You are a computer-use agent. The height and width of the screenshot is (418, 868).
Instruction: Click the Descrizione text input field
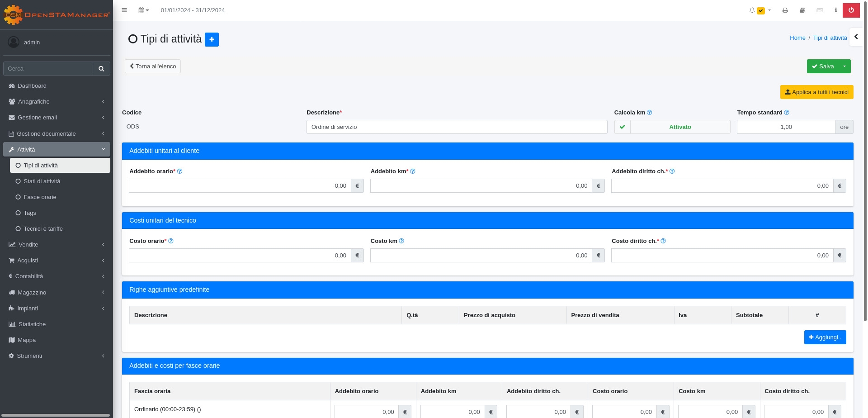click(x=457, y=127)
